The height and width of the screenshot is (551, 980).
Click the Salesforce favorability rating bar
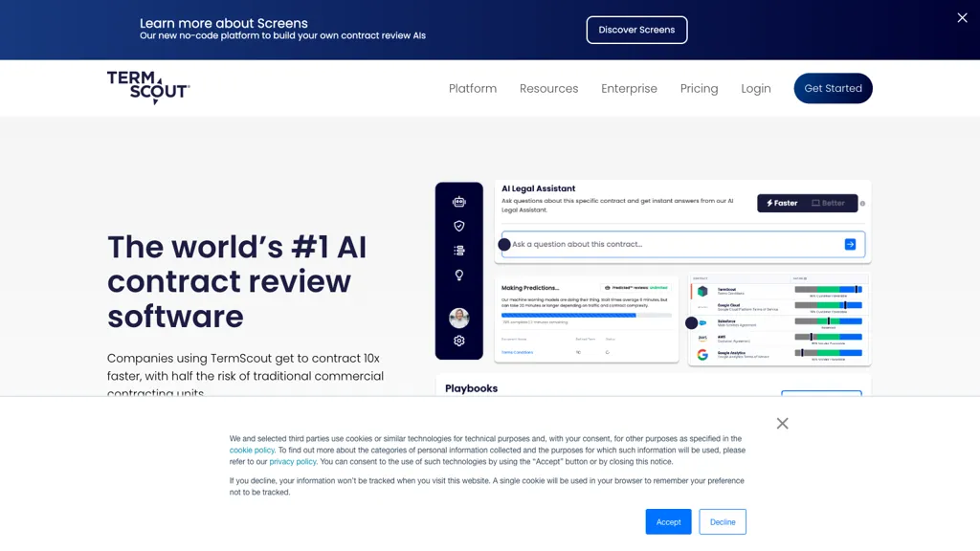pyautogui.click(x=828, y=321)
